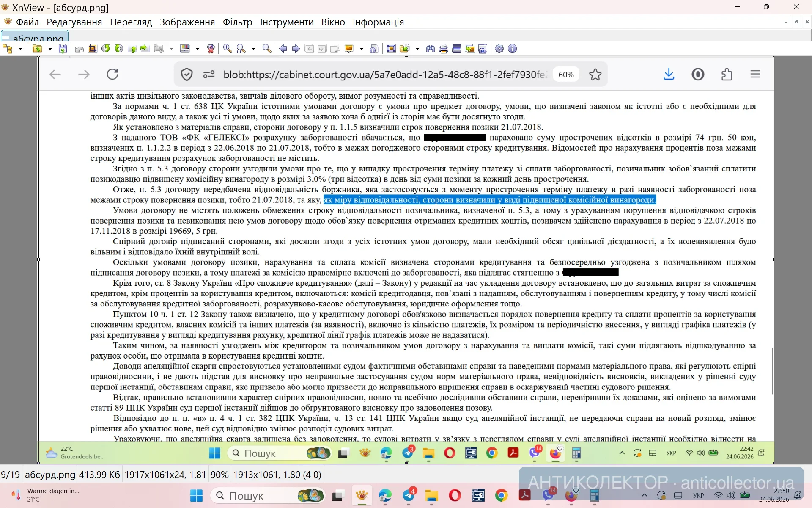Screen dimensions: 812x508
Task: Open the Перегляд menu
Action: click(x=131, y=22)
